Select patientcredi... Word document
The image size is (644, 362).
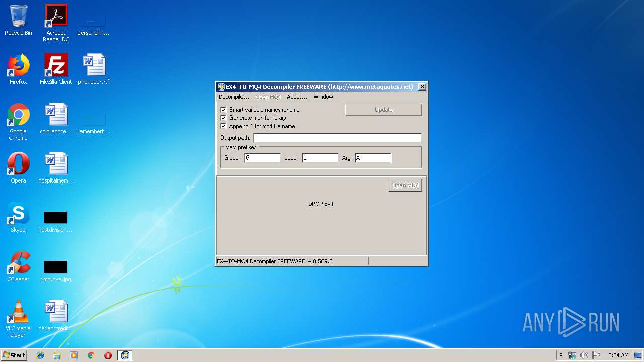(56, 316)
